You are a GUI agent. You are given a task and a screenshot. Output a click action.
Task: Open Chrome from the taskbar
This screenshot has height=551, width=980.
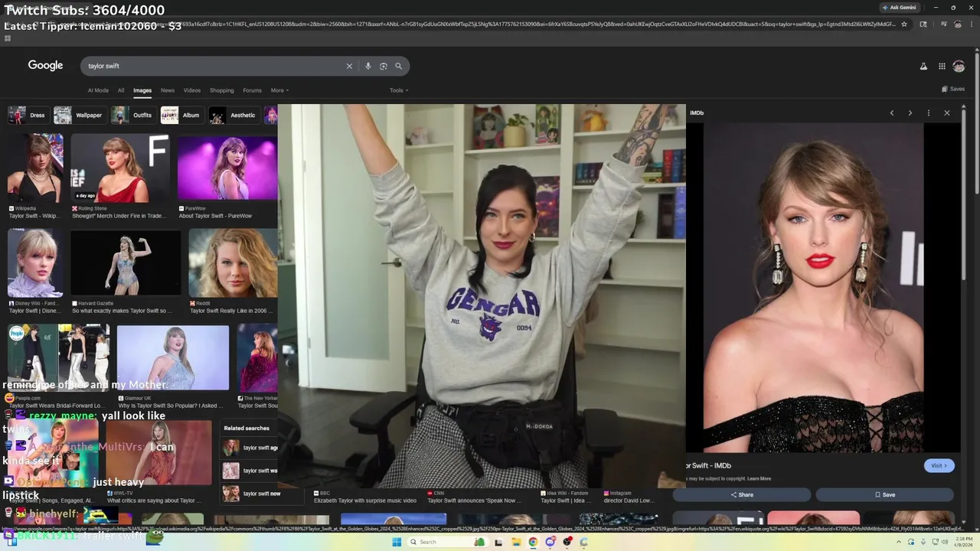click(x=533, y=542)
